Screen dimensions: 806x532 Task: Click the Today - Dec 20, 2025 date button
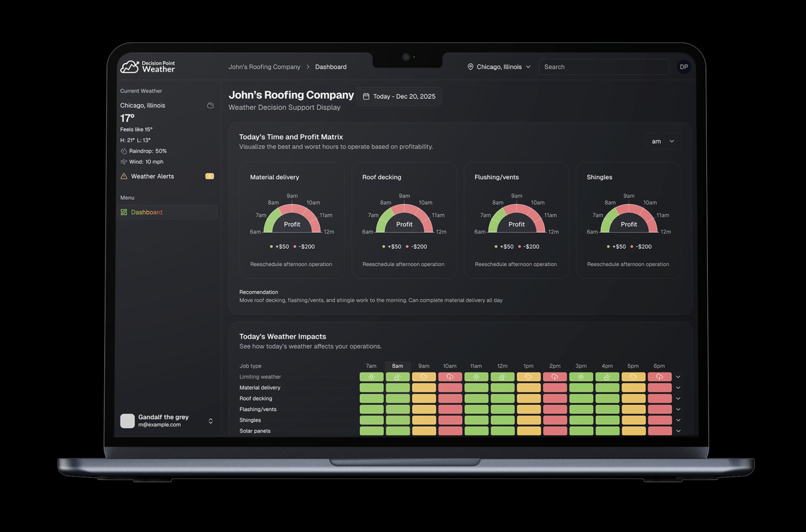coord(399,97)
